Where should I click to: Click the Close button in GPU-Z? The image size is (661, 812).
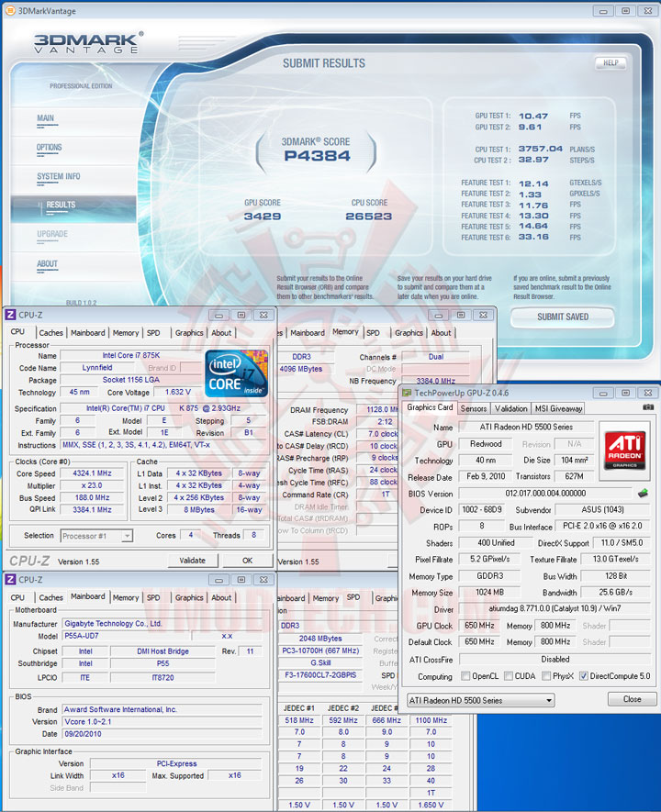[632, 699]
